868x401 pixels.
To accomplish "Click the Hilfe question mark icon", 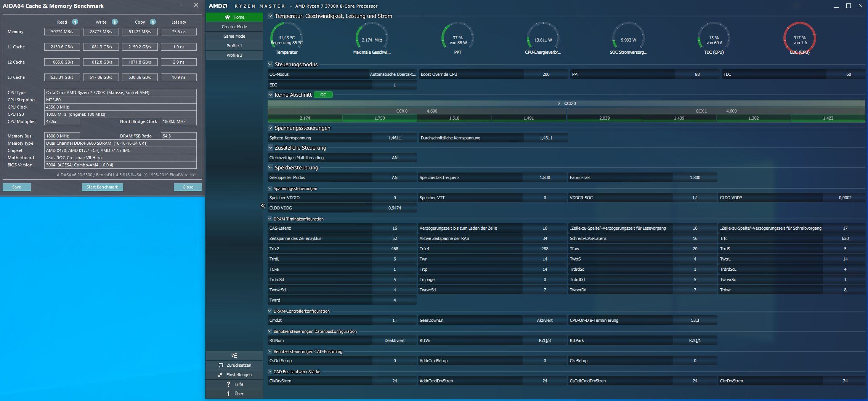I will click(228, 384).
